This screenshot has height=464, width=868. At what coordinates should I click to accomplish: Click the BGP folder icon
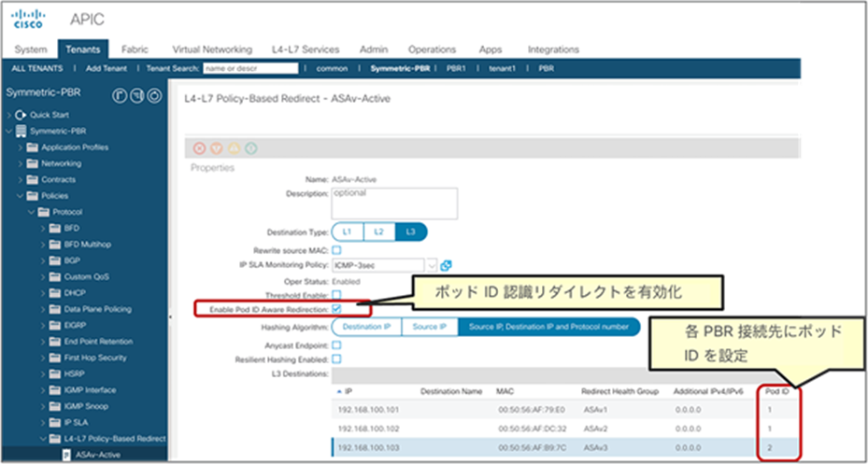click(55, 260)
